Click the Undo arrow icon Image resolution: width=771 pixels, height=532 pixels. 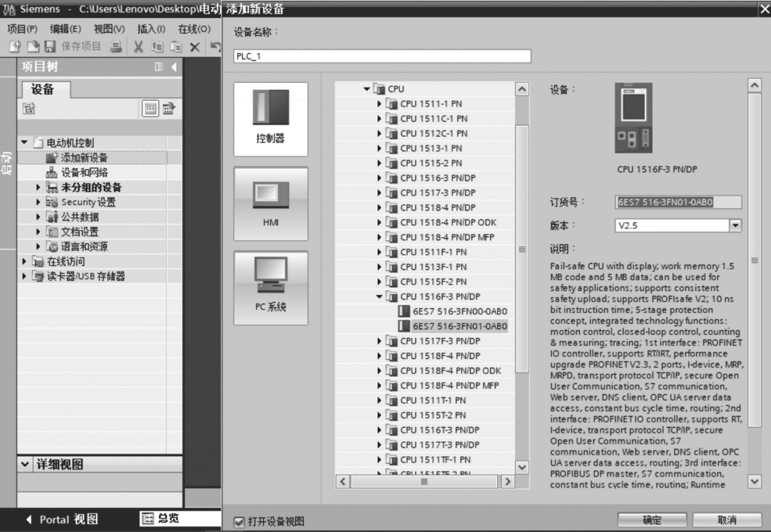tap(215, 46)
